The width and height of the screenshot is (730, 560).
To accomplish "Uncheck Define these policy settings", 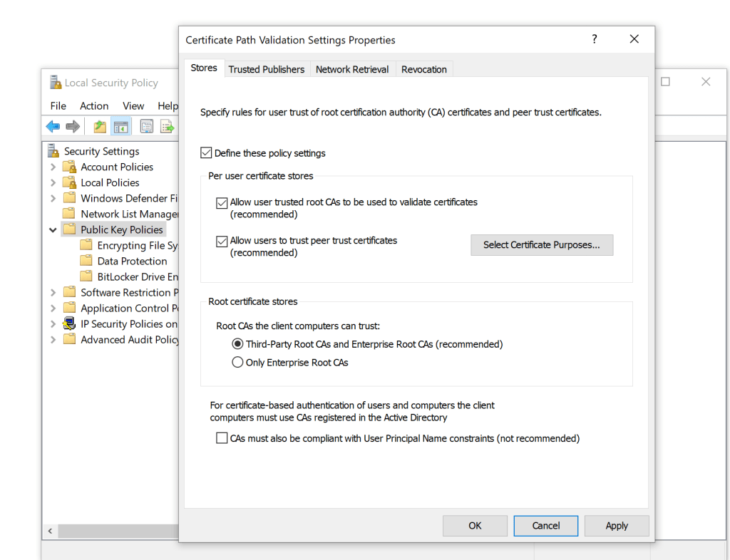I will (x=206, y=153).
